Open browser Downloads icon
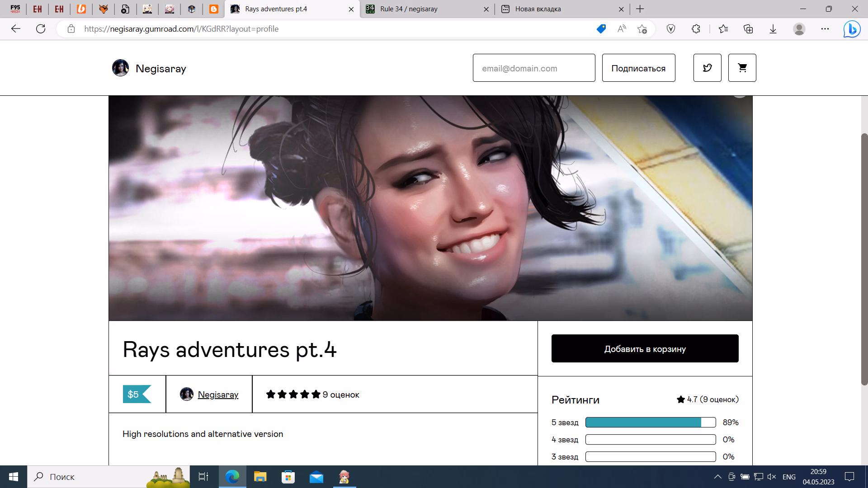868x488 pixels. [x=773, y=29]
